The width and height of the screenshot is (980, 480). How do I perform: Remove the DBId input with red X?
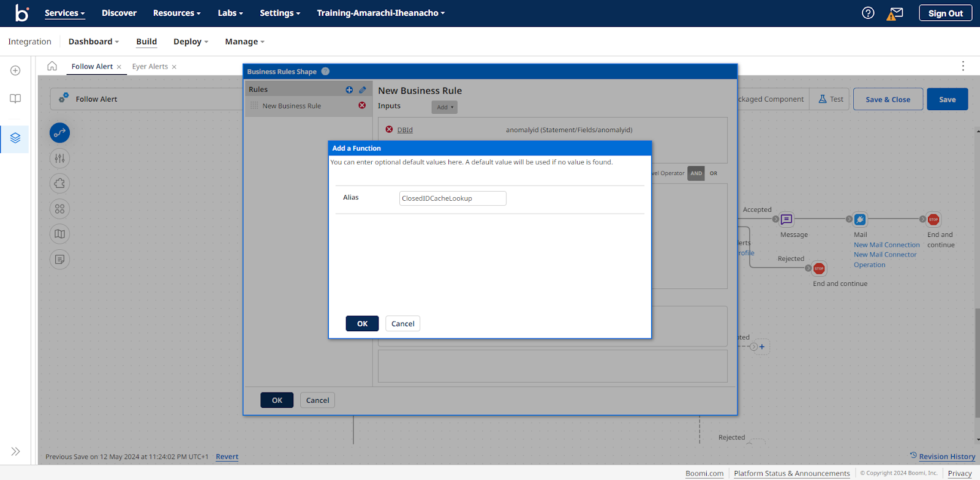[389, 129]
